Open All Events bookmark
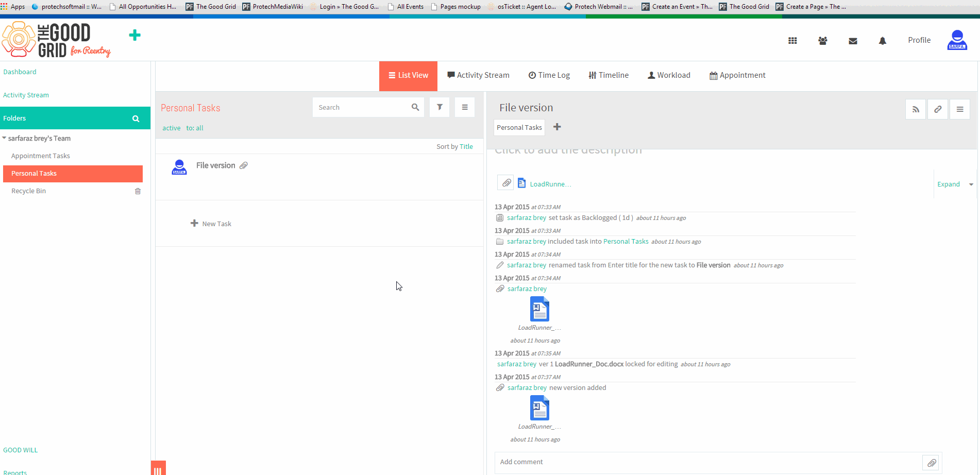The height and width of the screenshot is (475, 980). click(405, 7)
